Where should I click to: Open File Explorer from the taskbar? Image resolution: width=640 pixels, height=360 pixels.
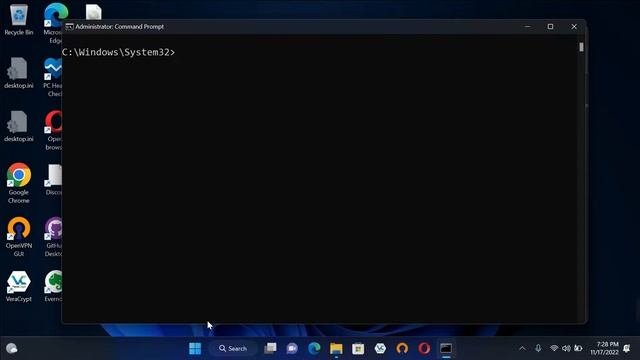[x=336, y=348]
